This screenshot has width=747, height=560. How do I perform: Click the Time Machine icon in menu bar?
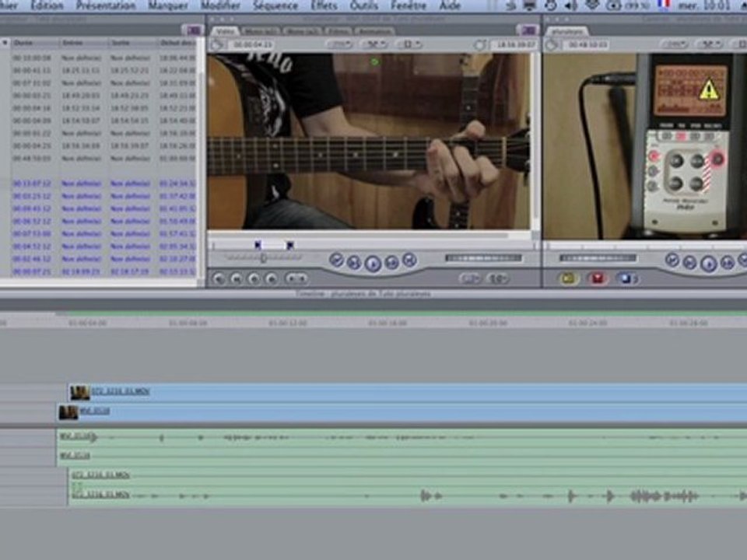coord(550,5)
